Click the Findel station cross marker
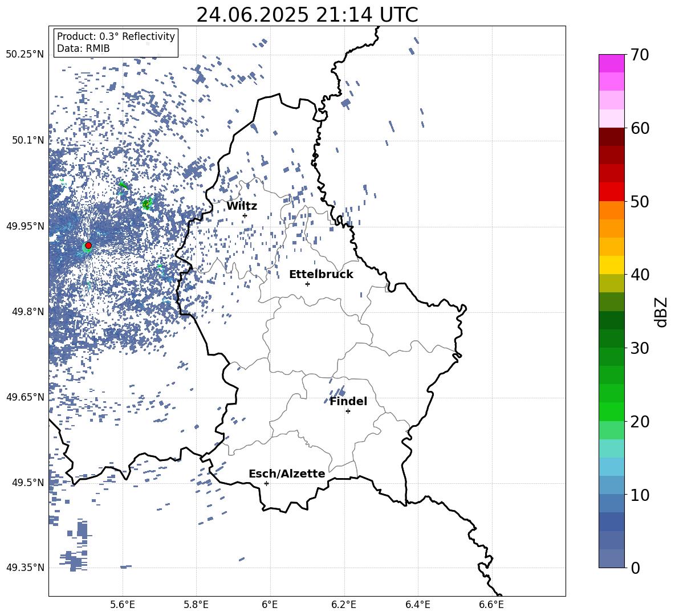This screenshot has width=675, height=616. pos(348,411)
